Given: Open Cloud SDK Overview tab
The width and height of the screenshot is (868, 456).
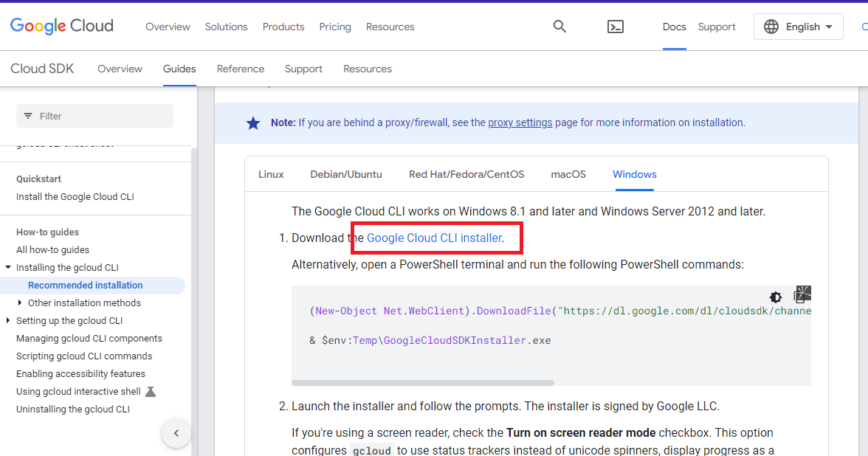Looking at the screenshot, I should tap(120, 69).
